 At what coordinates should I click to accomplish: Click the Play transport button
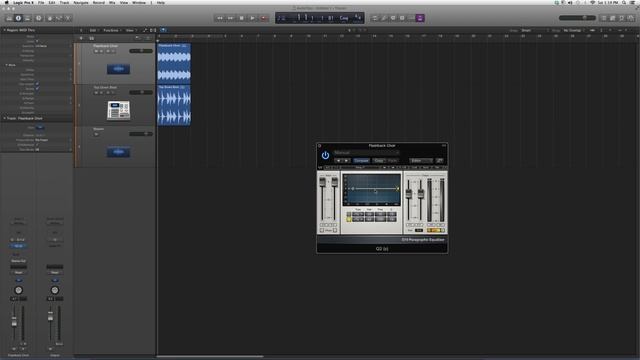[x=253, y=18]
